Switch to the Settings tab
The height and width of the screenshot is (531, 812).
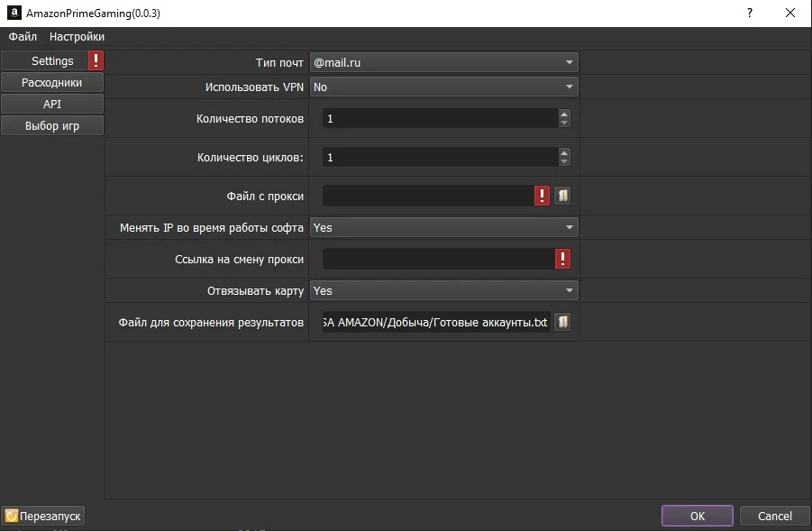pyautogui.click(x=52, y=60)
